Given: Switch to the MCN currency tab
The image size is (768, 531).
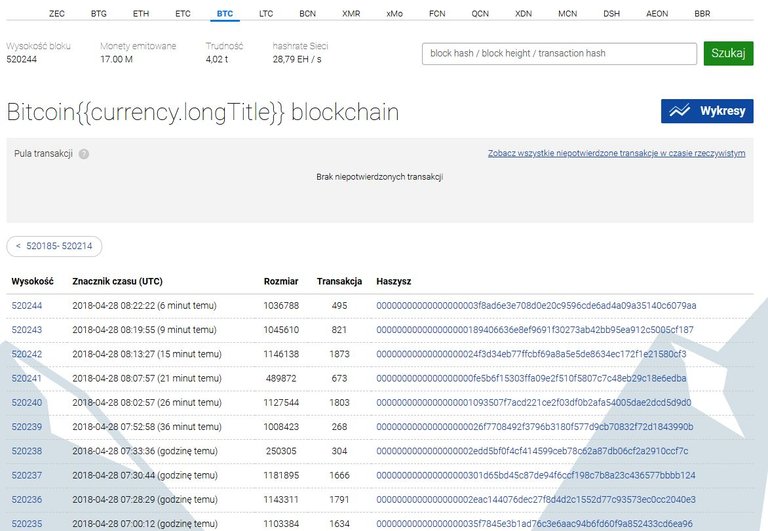Looking at the screenshot, I should tap(568, 14).
